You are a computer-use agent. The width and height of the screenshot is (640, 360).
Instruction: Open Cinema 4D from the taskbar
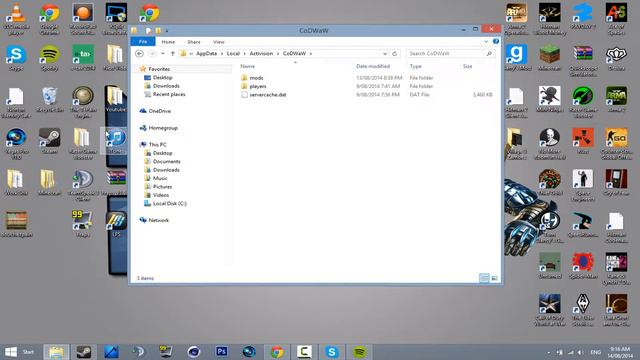coord(194,351)
